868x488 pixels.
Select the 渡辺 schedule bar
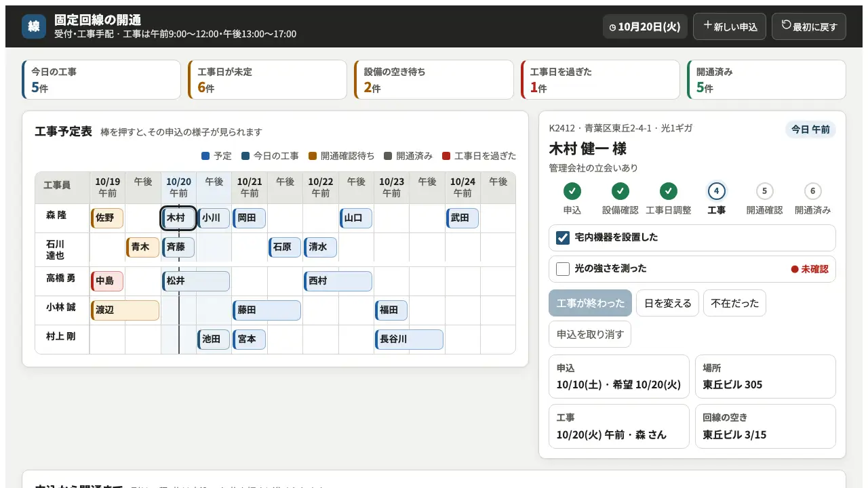125,310
